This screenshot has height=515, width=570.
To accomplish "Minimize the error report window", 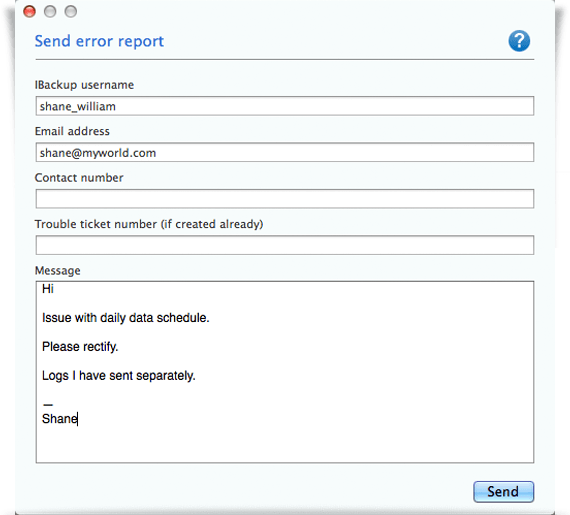I will 50,12.
